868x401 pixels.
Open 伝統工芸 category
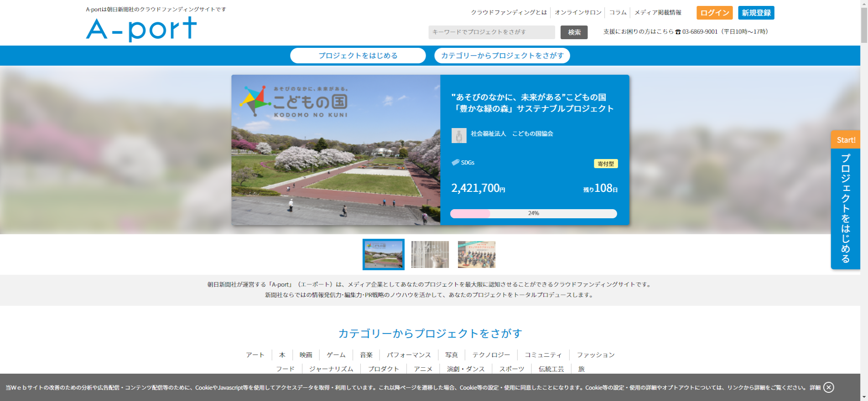(x=551, y=369)
